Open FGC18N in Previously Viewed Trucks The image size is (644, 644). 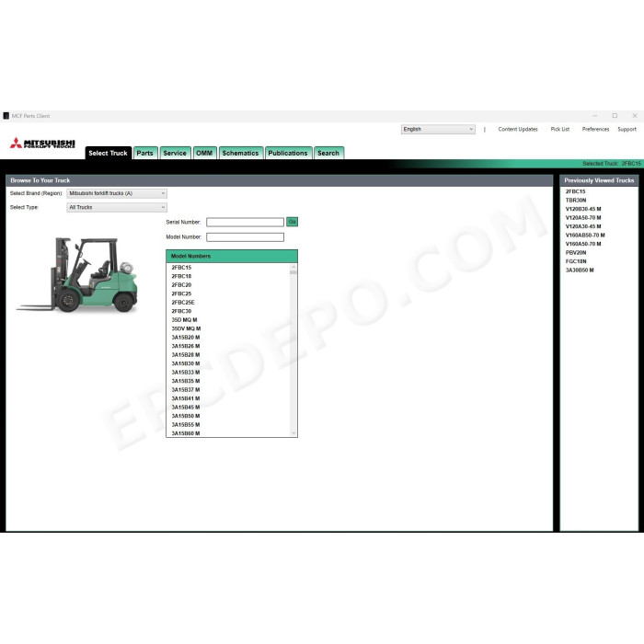coord(576,261)
